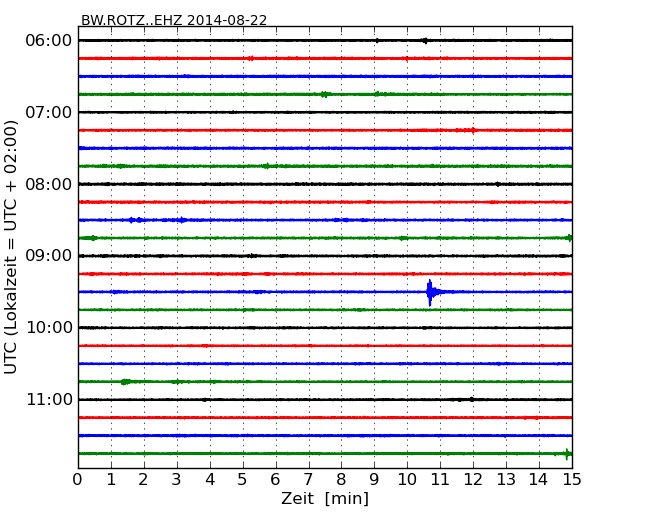Viewport: 650px width, 520px height.
Task: Click the green burst near minute 1.4 before 11:00
Action: pos(125,381)
